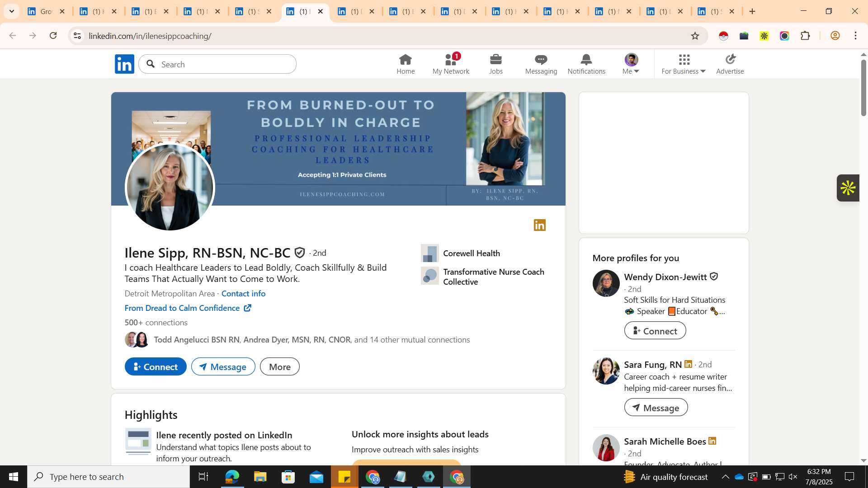Expand the Me profile dropdown
868x488 pixels.
(x=631, y=64)
